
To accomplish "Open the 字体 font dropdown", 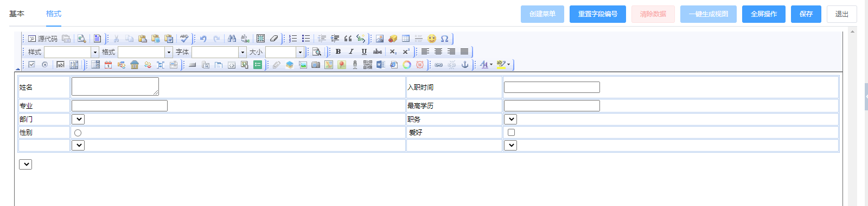I will (x=219, y=52).
